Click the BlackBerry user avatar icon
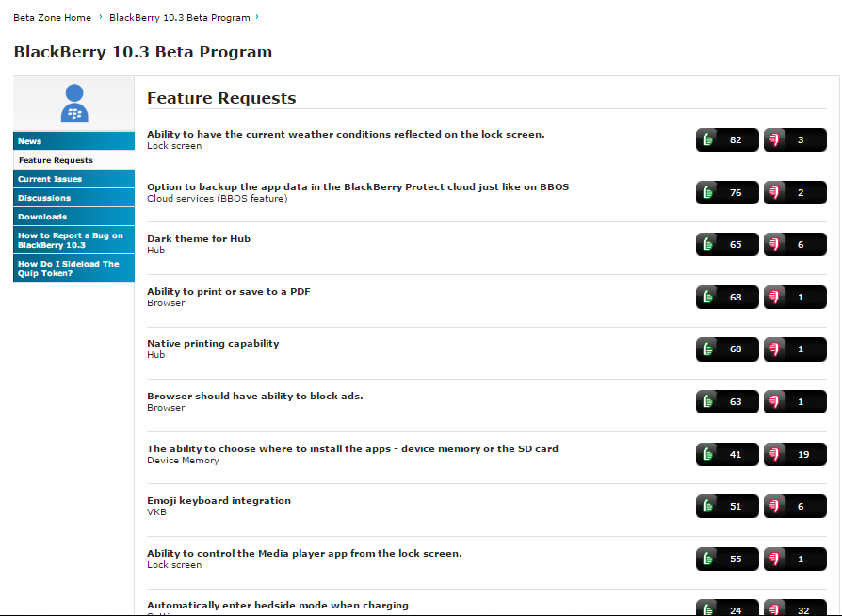This screenshot has width=842, height=616. click(74, 103)
